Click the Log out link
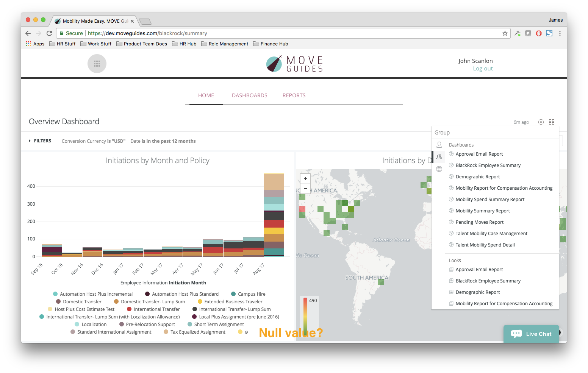The width and height of the screenshot is (588, 373). (x=483, y=69)
